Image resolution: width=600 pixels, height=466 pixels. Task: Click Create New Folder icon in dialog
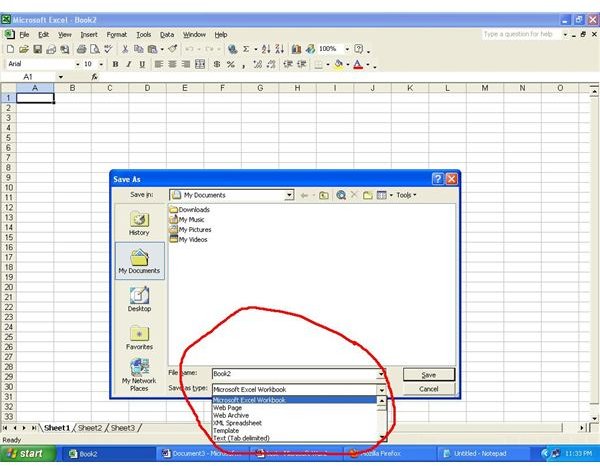pyautogui.click(x=368, y=196)
